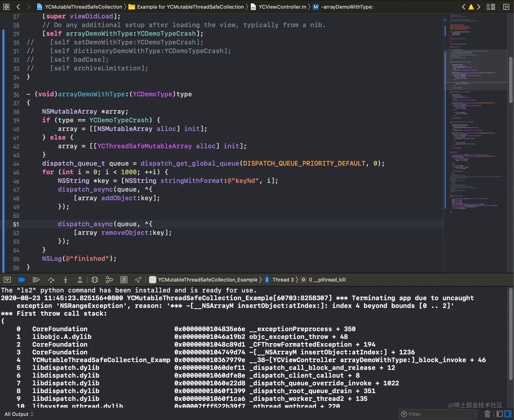The width and height of the screenshot is (514, 420).
Task: Clear the console with the trash icon
Action: coord(487,414)
